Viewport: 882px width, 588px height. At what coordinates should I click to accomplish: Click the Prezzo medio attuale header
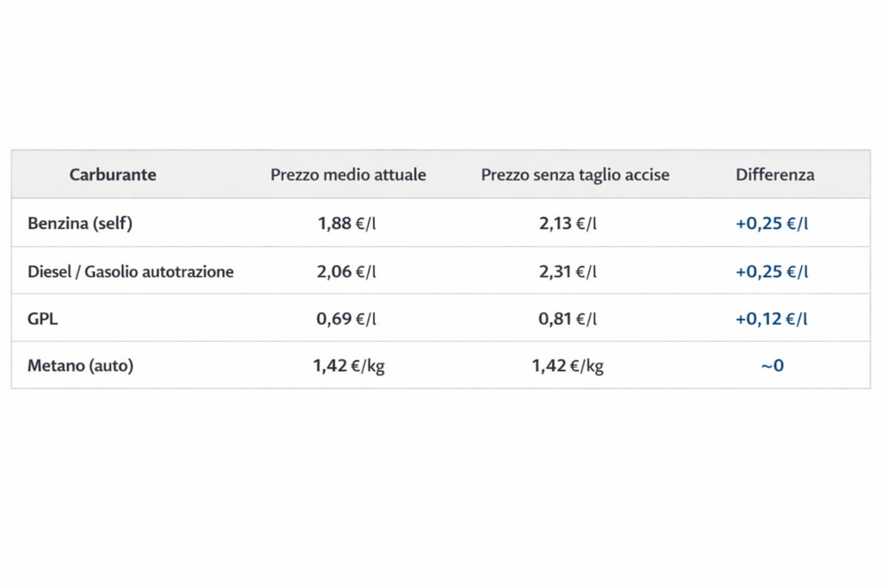348,175
